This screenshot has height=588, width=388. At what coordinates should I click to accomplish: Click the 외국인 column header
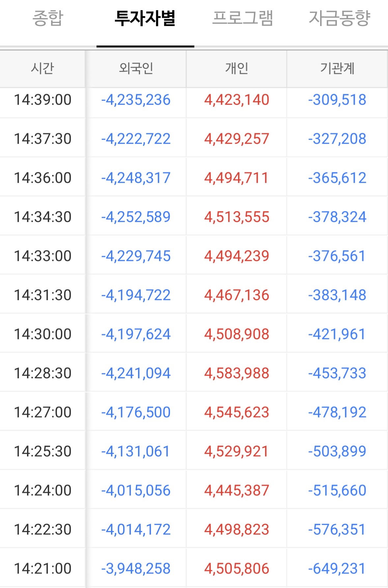(x=136, y=69)
